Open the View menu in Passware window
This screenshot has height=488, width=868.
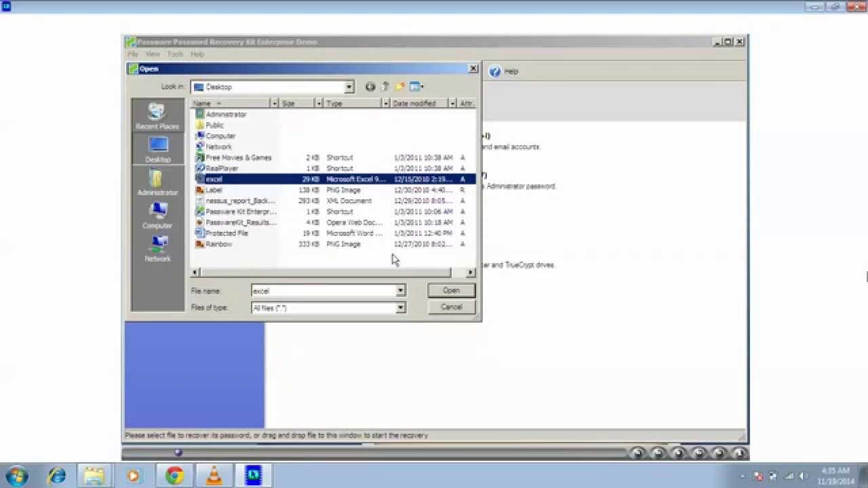point(153,54)
